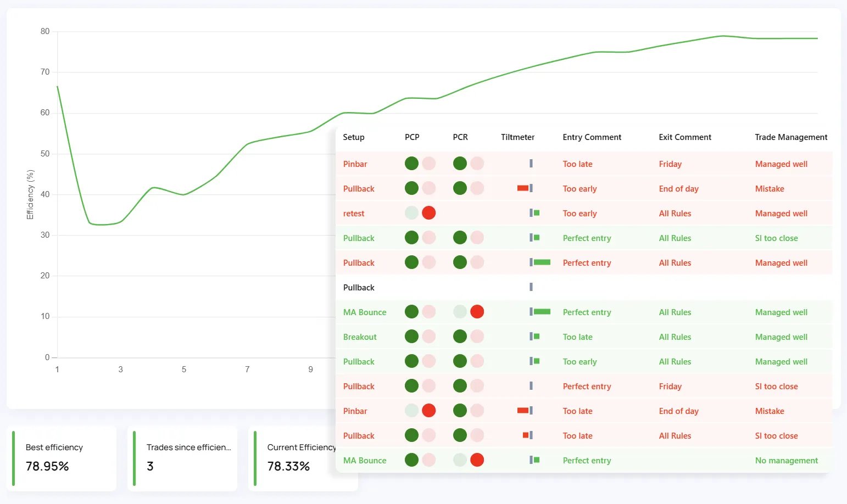Click the Perfect entry comment on the last MA Bounce row

tap(587, 460)
